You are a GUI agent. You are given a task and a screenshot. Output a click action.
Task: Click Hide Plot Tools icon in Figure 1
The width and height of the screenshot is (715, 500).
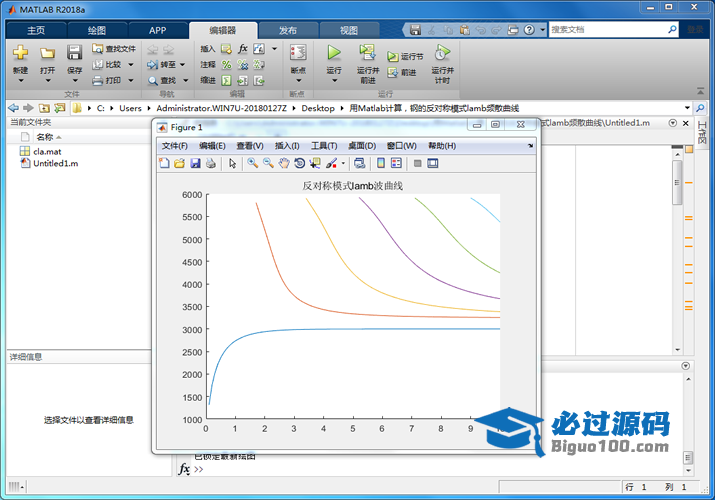click(x=417, y=163)
